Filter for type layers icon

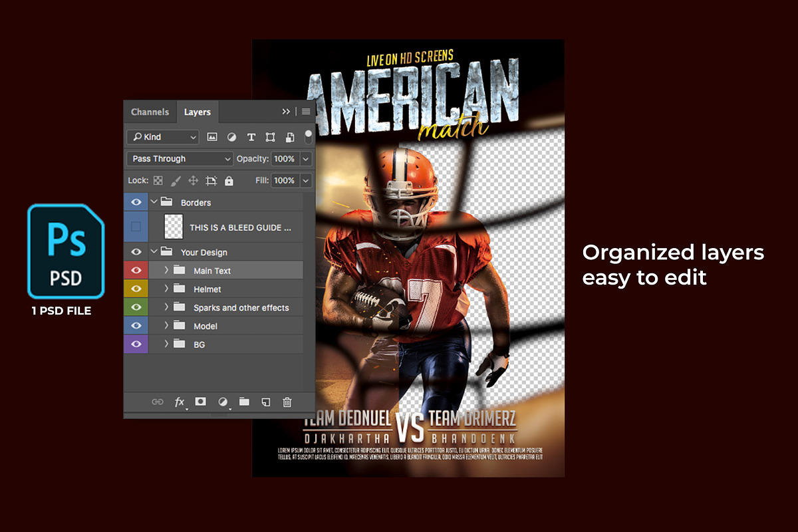[251, 137]
